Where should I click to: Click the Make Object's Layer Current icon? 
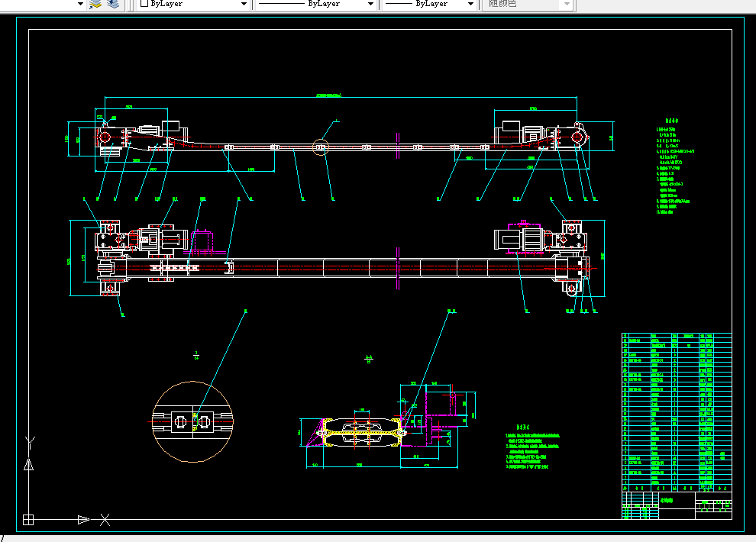[x=95, y=5]
